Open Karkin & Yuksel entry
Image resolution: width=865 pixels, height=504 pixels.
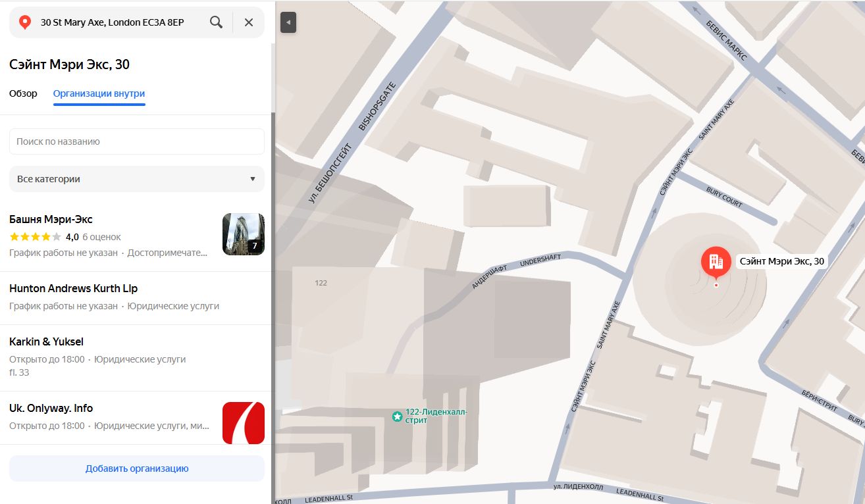[x=137, y=358]
